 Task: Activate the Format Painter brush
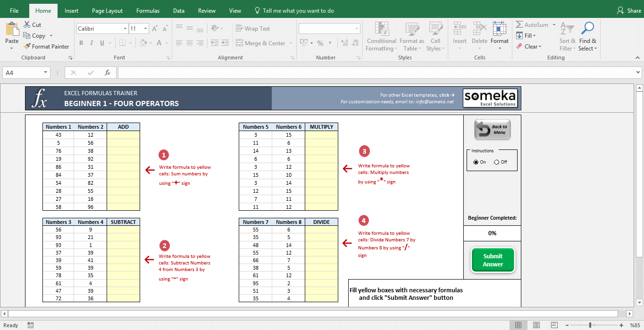point(27,46)
